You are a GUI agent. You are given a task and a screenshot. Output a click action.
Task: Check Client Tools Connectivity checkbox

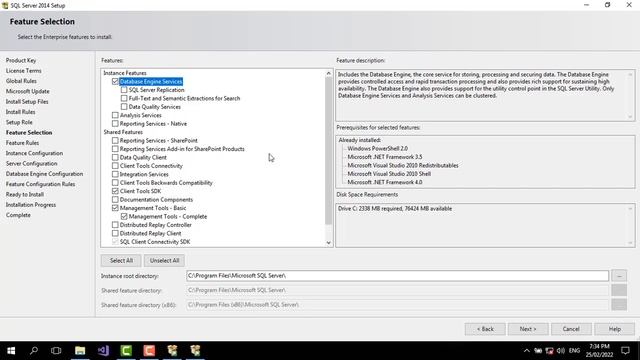pos(115,166)
